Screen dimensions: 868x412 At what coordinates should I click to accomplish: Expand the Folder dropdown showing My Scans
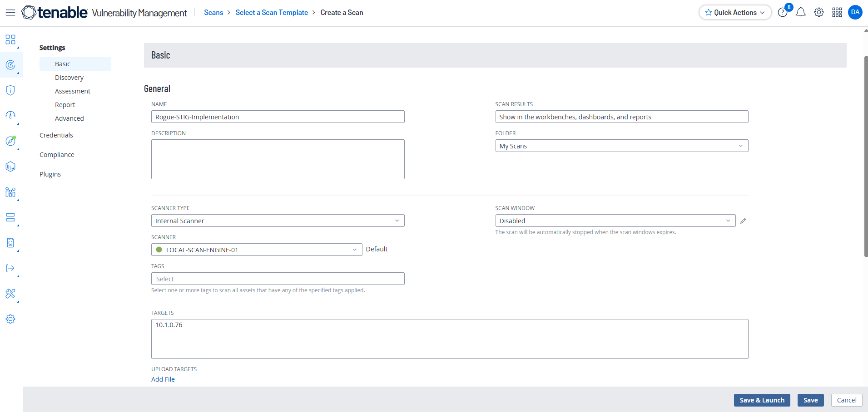[x=621, y=146]
